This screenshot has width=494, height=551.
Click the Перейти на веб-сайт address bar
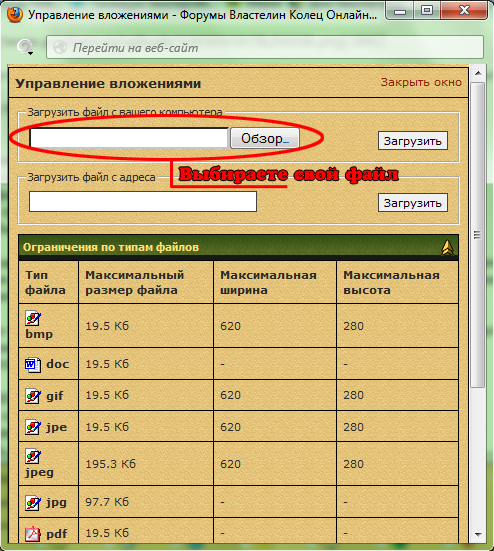265,47
